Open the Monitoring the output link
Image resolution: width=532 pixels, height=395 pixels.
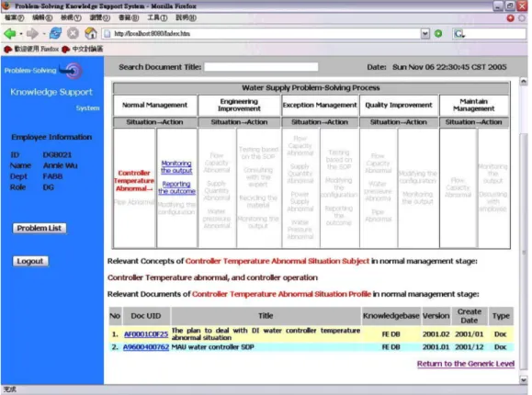click(176, 167)
